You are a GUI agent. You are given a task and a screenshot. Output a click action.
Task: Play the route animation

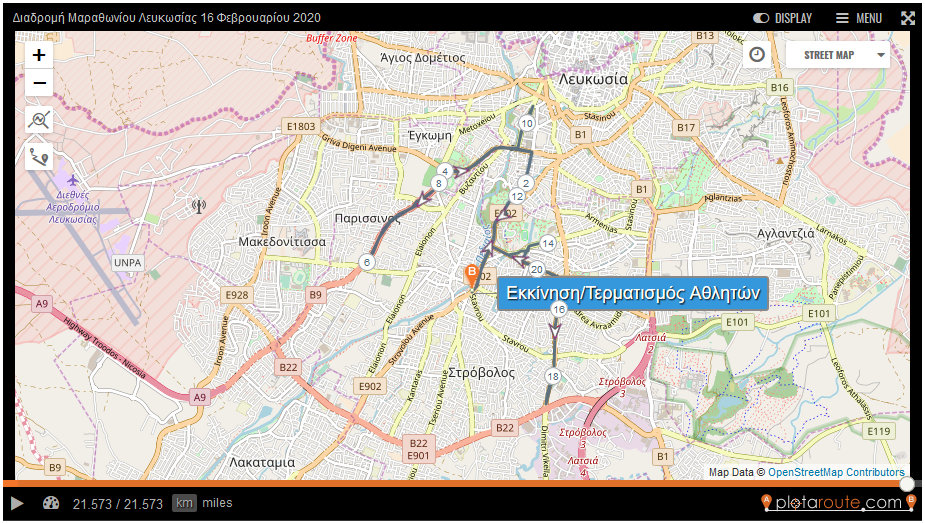(x=17, y=503)
